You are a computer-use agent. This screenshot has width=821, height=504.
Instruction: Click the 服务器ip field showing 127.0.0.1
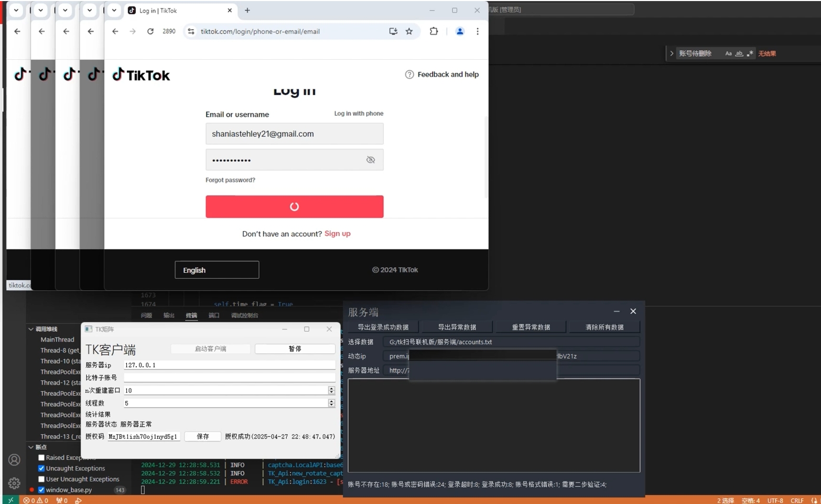point(229,365)
